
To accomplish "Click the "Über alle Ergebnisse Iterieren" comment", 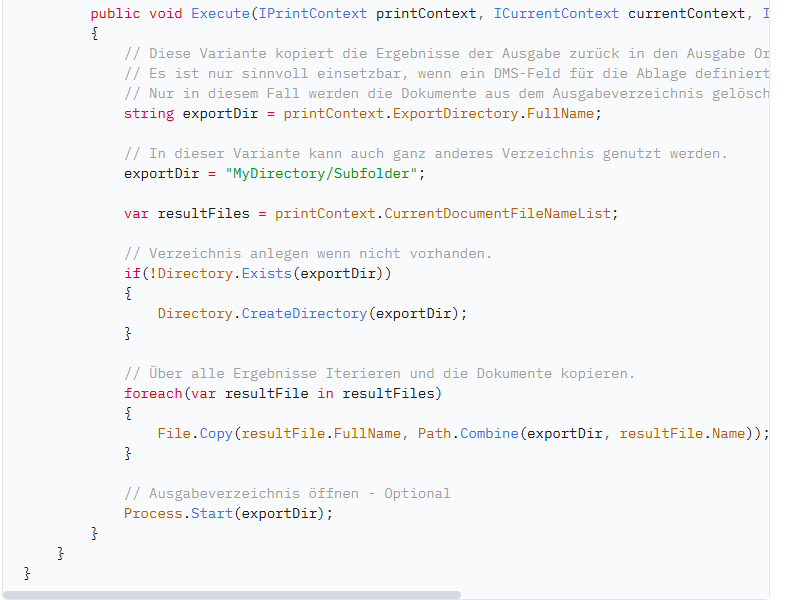I will [379, 373].
